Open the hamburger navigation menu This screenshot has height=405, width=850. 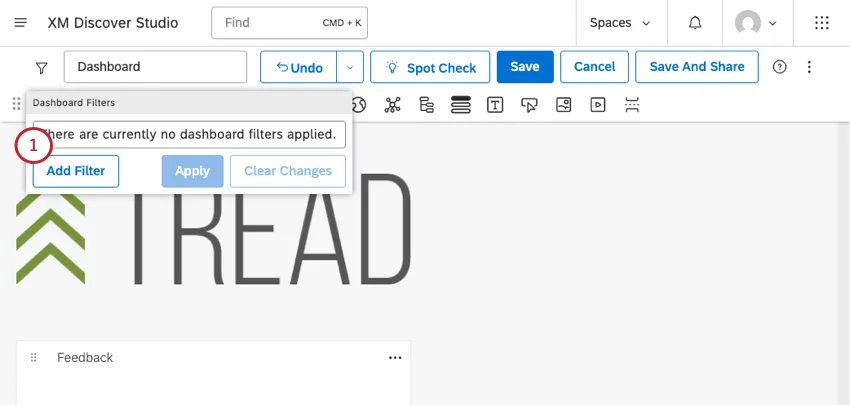click(x=21, y=23)
